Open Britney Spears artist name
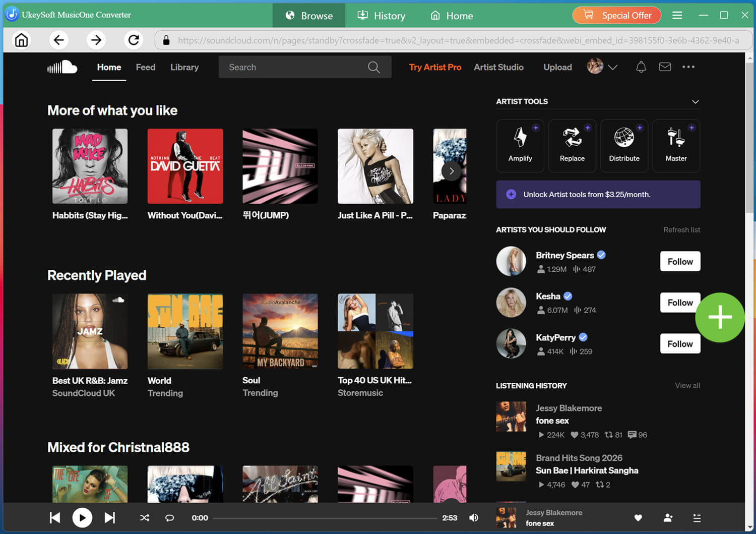The image size is (756, 534). (x=564, y=255)
